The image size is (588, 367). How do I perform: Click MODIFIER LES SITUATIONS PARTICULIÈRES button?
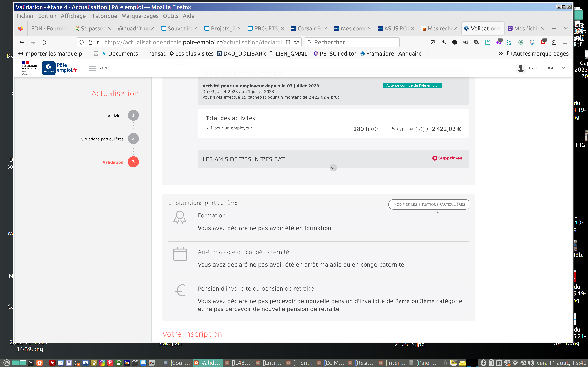point(429,204)
